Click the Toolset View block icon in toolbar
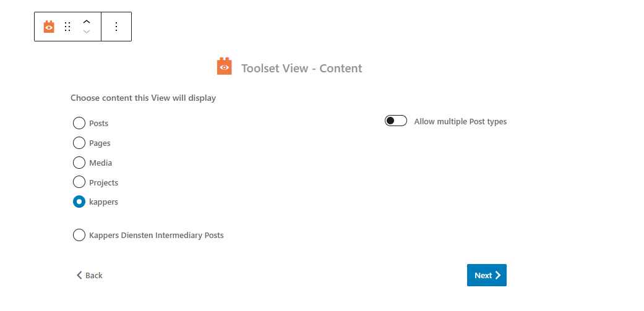 click(x=49, y=27)
